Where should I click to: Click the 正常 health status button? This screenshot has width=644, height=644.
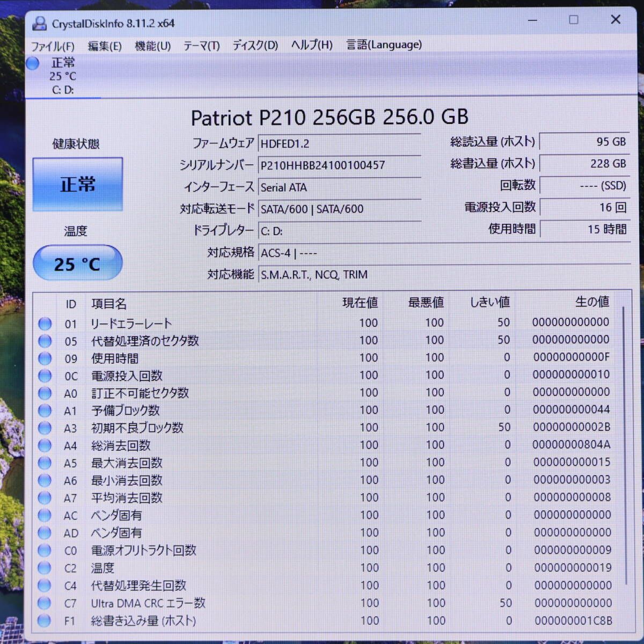(x=78, y=184)
